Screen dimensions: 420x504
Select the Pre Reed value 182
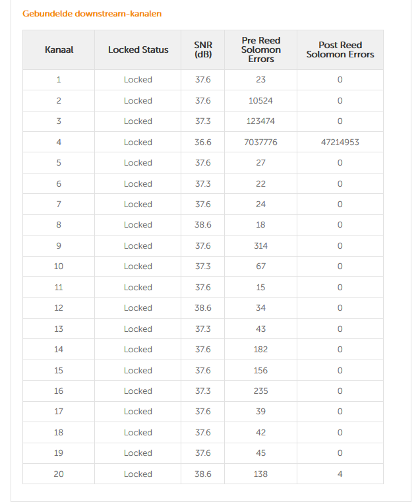point(260,350)
